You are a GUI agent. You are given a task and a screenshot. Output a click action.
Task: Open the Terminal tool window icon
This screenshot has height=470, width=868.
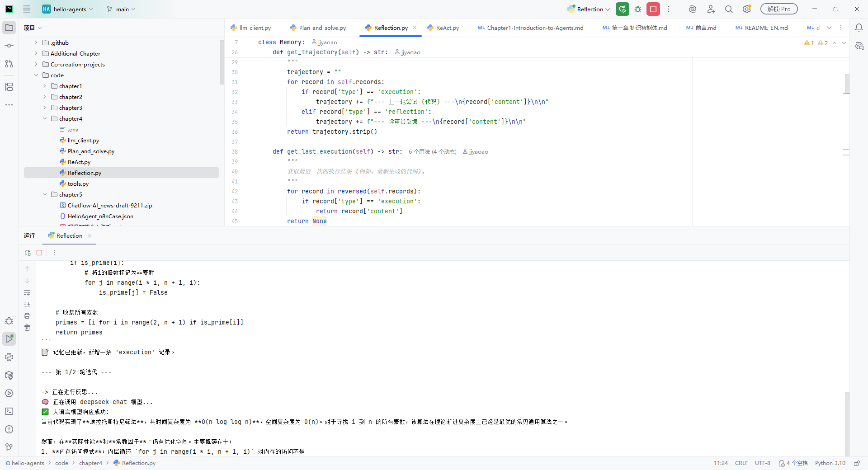[9, 411]
